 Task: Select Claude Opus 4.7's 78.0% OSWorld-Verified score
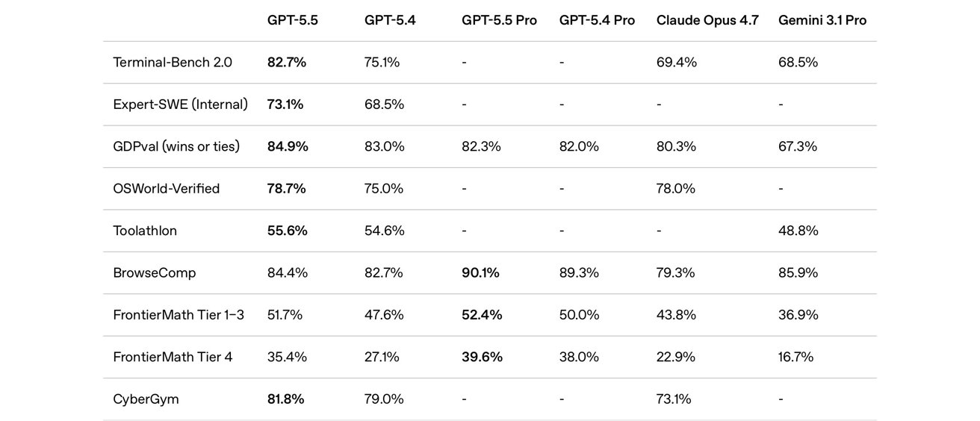(x=675, y=188)
